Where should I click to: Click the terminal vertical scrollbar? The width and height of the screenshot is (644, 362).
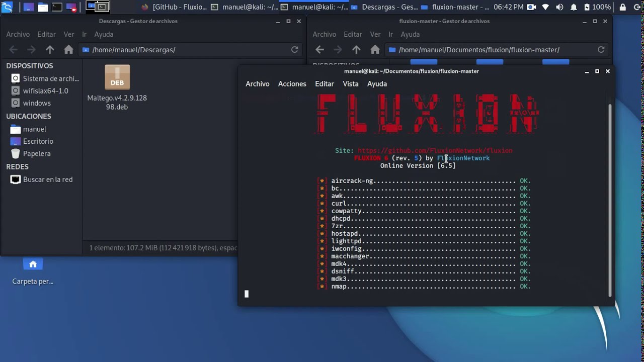[x=611, y=199]
